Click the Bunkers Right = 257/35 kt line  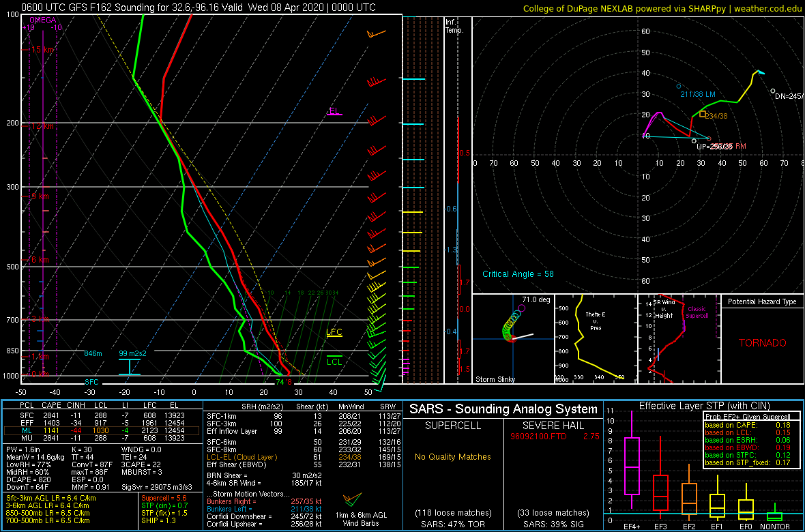[x=264, y=501]
